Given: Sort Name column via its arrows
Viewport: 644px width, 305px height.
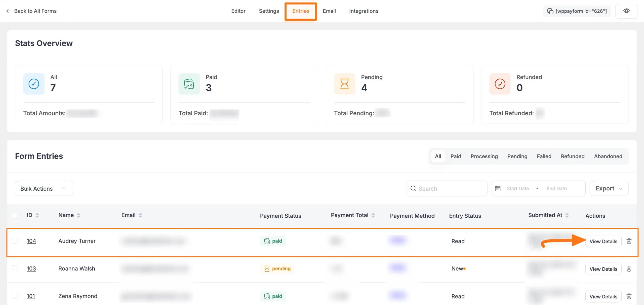Looking at the screenshot, I should [x=78, y=215].
